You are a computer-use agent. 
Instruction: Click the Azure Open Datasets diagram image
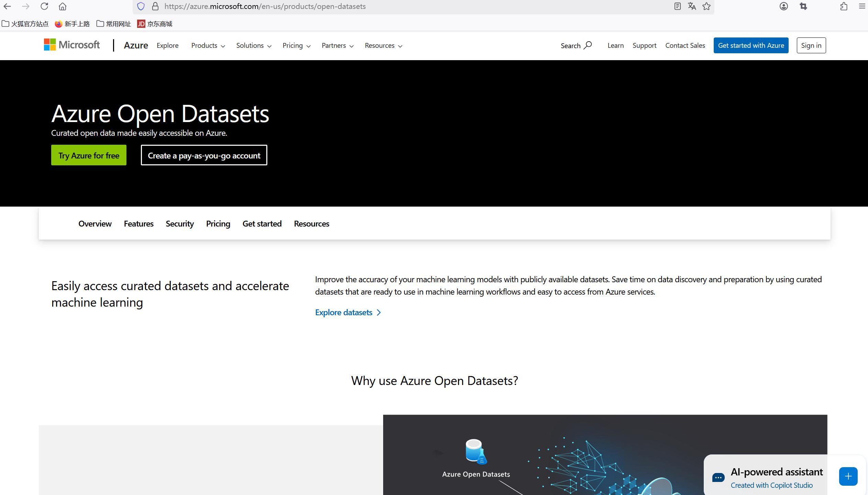point(605,455)
